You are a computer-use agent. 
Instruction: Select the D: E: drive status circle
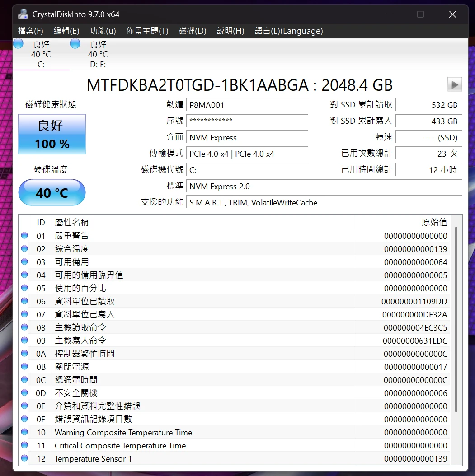pos(74,43)
